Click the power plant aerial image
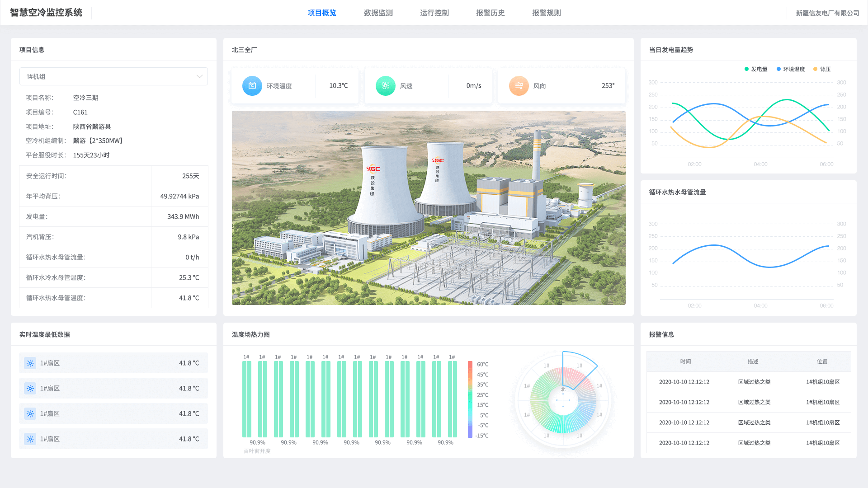Viewport: 868px width, 488px height. click(429, 208)
